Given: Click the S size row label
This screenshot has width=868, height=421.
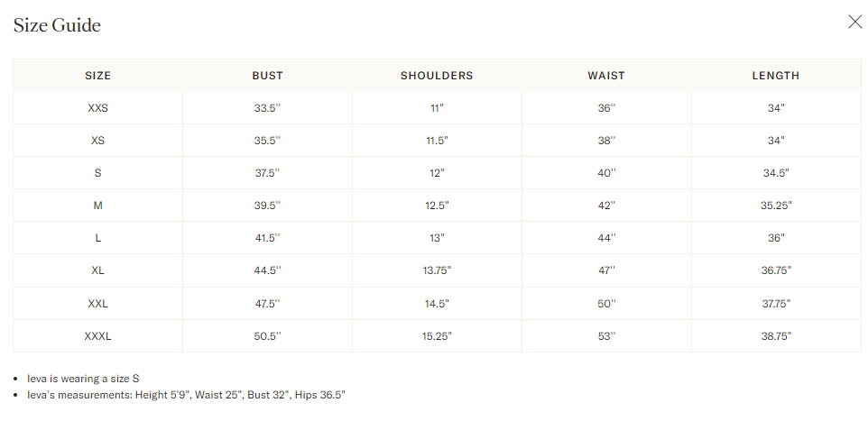Looking at the screenshot, I should pos(97,173).
